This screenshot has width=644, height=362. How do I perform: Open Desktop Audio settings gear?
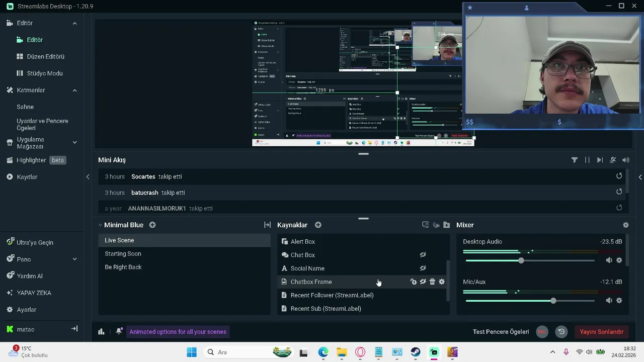(619, 260)
